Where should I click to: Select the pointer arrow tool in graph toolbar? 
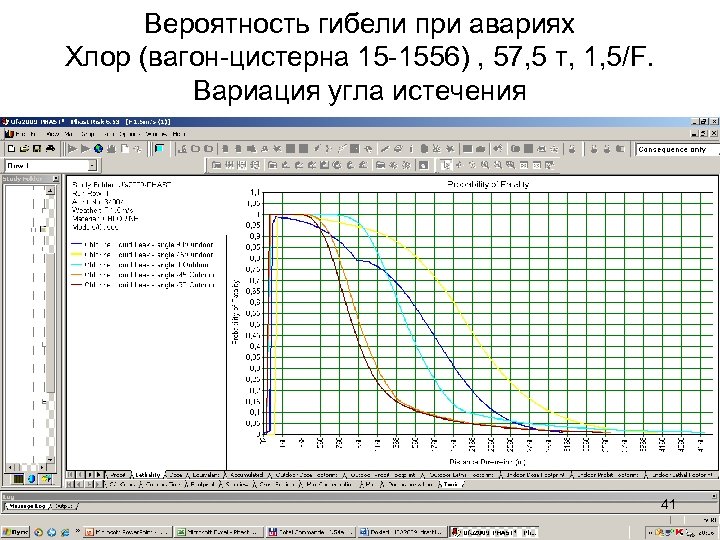444,165
